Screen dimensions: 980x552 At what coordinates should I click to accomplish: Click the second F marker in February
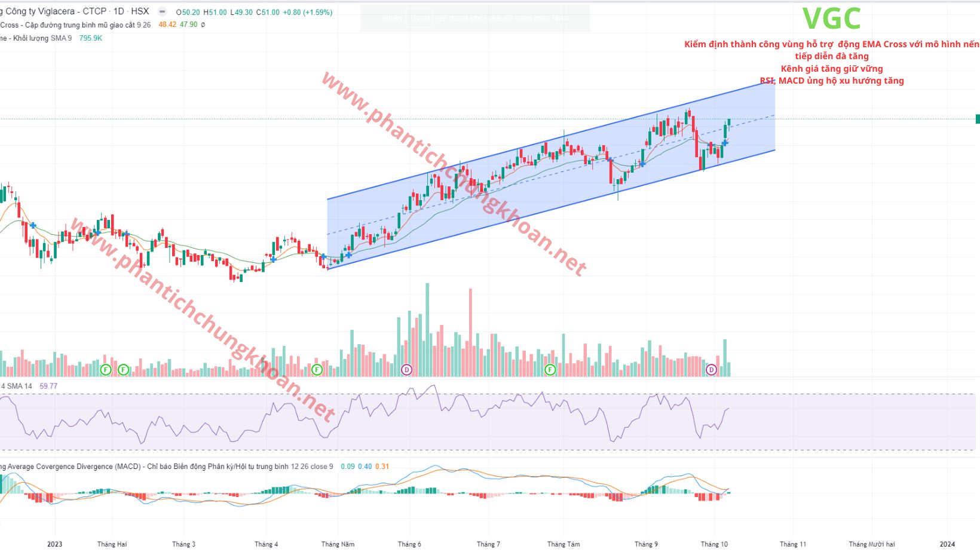123,370
